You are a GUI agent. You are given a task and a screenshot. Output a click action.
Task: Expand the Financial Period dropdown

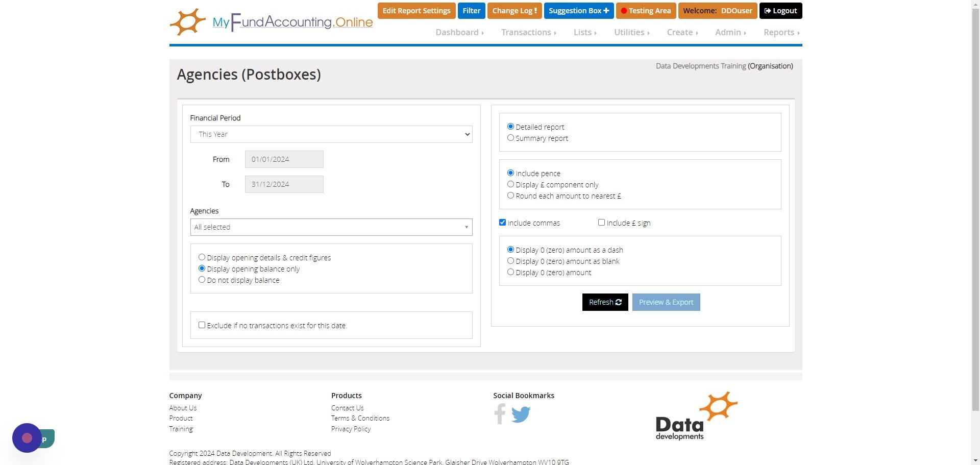point(331,134)
